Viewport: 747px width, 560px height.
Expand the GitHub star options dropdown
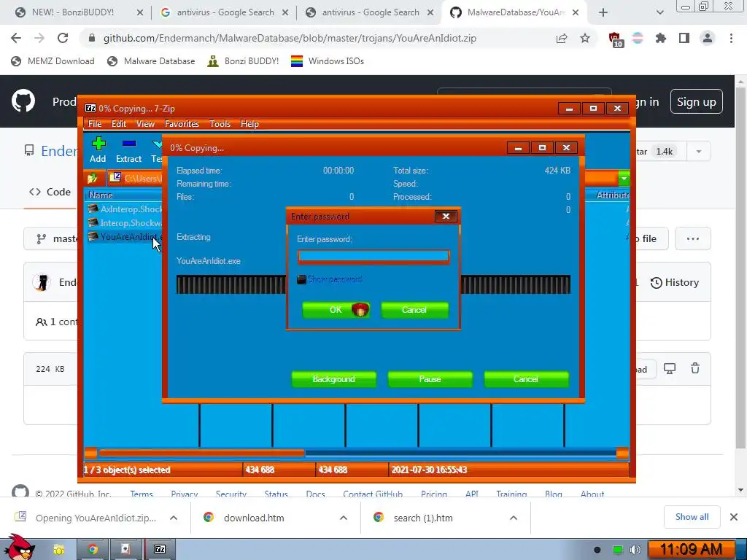click(x=699, y=152)
